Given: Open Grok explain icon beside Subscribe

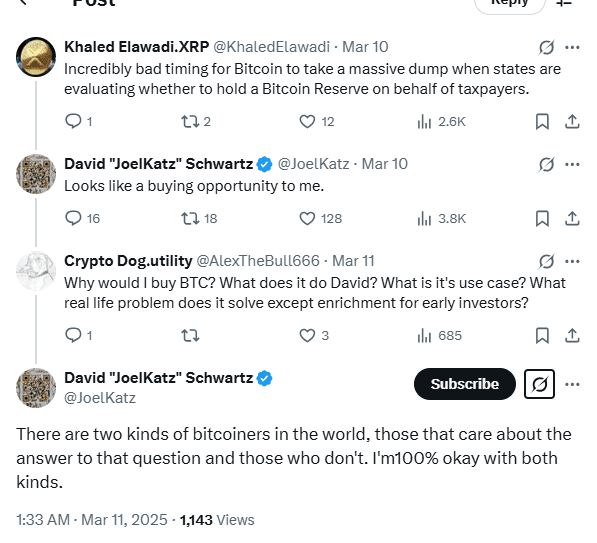Looking at the screenshot, I should click(539, 384).
